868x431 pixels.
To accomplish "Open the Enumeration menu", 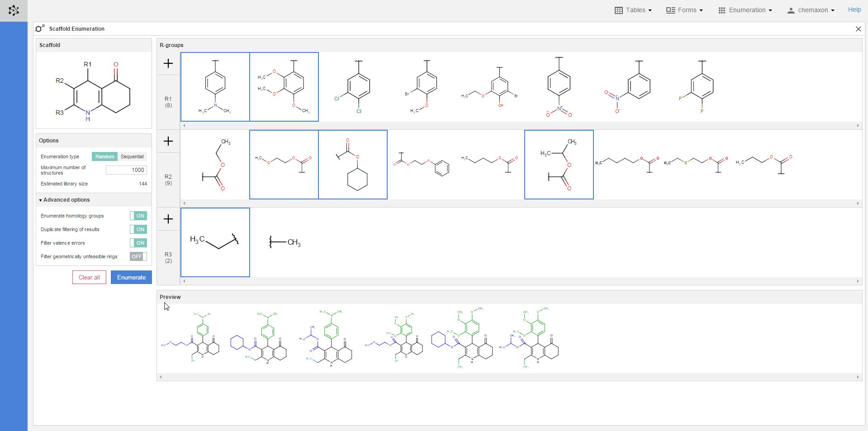I will coord(745,10).
